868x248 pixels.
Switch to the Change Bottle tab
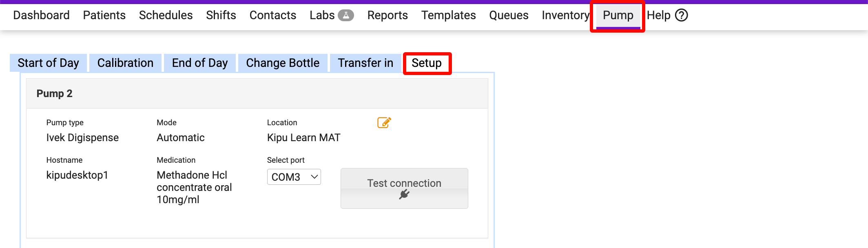tap(283, 63)
